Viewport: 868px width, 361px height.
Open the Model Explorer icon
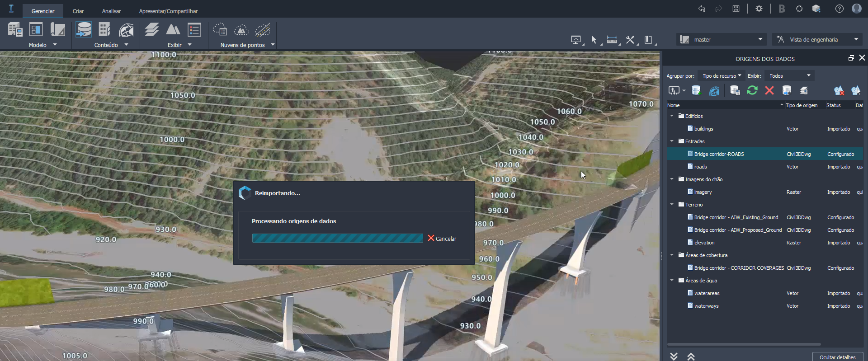click(x=36, y=30)
